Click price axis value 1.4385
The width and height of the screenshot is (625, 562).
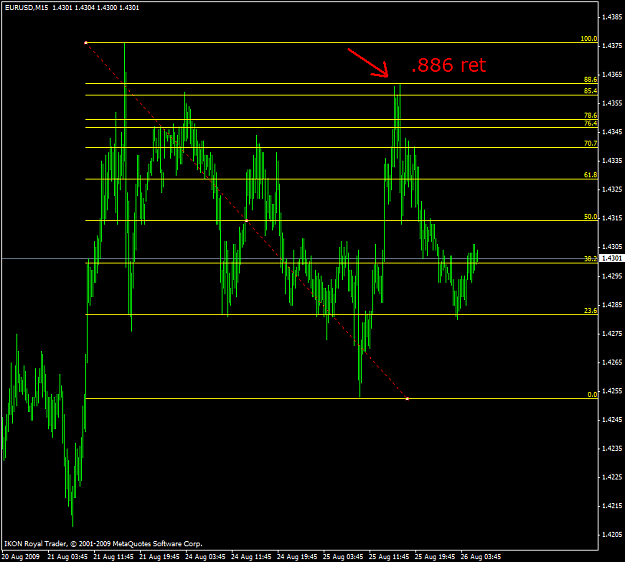point(612,17)
